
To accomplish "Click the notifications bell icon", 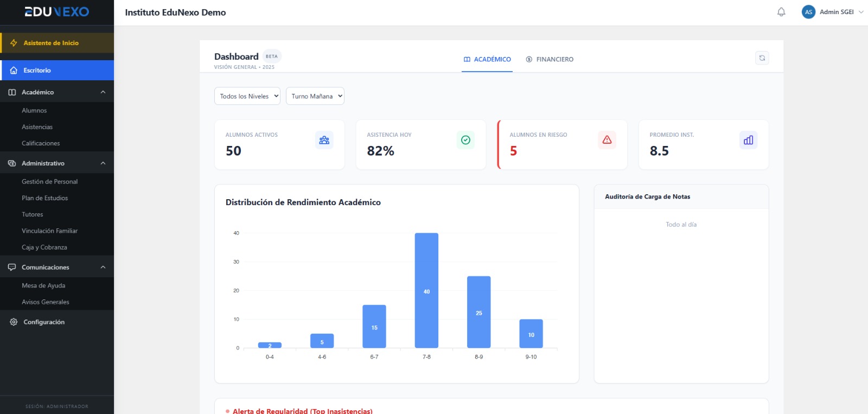I will (781, 12).
